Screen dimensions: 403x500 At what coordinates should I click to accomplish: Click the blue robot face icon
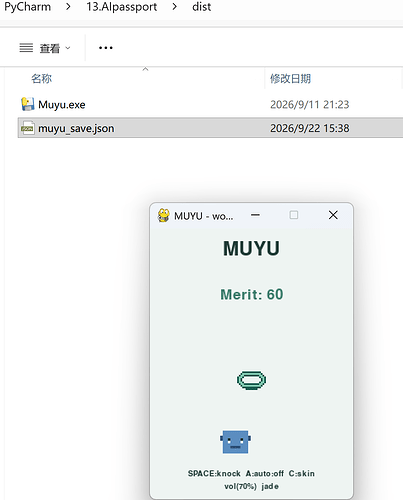(235, 442)
